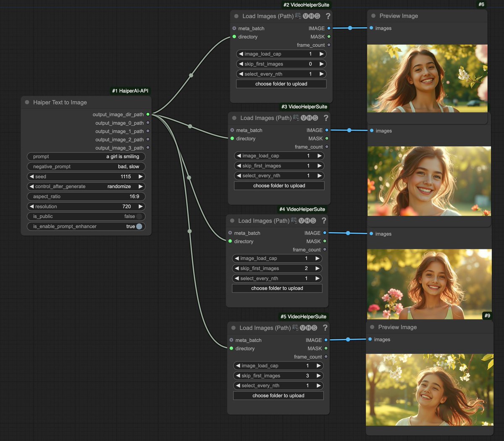
Task: Click the #2 VideoHelperSuite badge
Action: [x=307, y=5]
